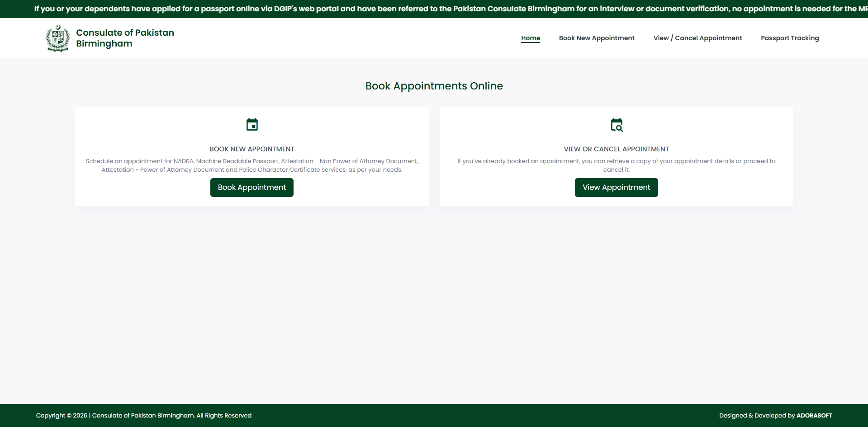Click the calendar search icon above View or Cancel
Viewport: 868px width, 427px height.
coord(617,125)
